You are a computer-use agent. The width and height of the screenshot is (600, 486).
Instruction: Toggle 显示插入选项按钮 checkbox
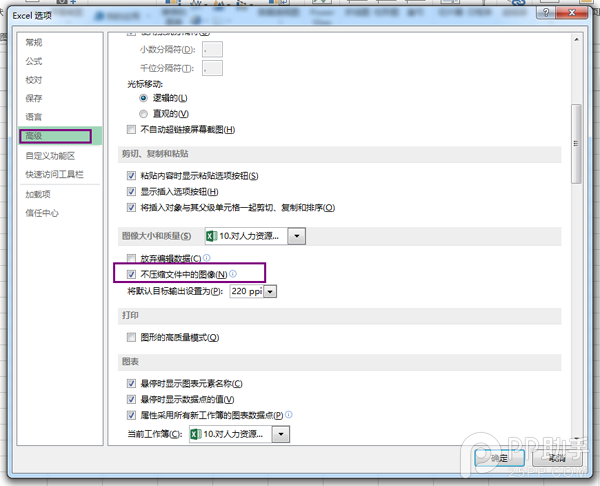coord(131,192)
